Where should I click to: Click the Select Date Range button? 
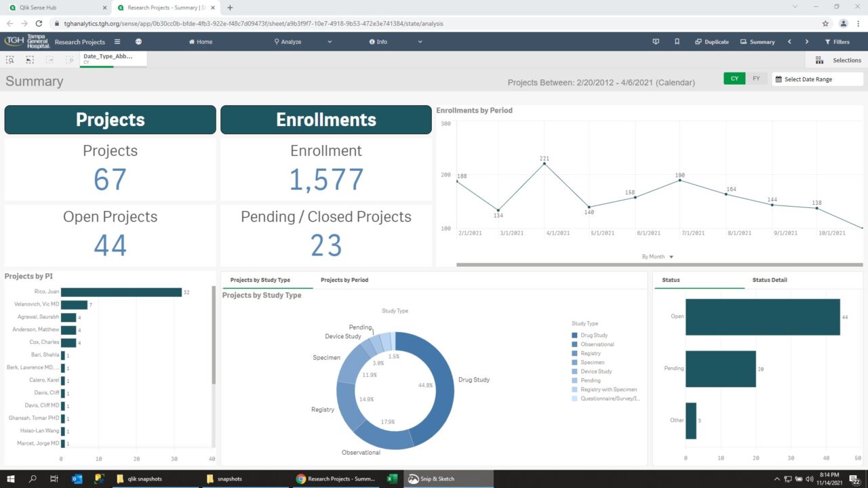tap(816, 78)
